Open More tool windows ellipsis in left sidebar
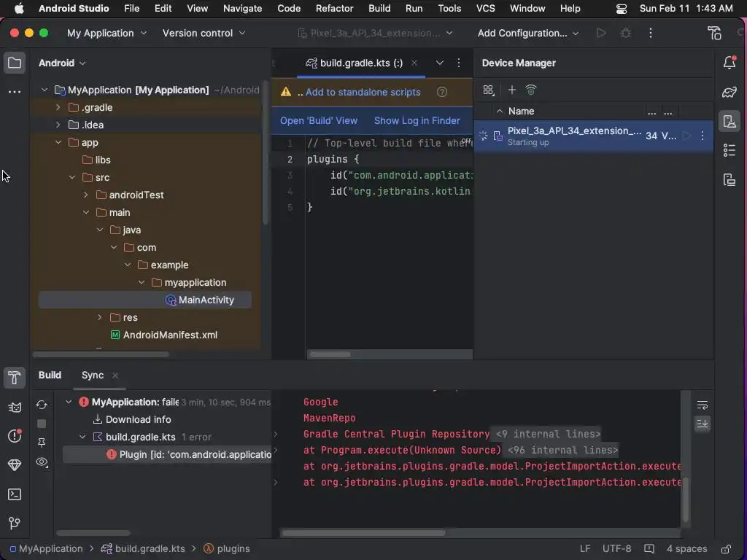Image resolution: width=747 pixels, height=560 pixels. coord(15,91)
